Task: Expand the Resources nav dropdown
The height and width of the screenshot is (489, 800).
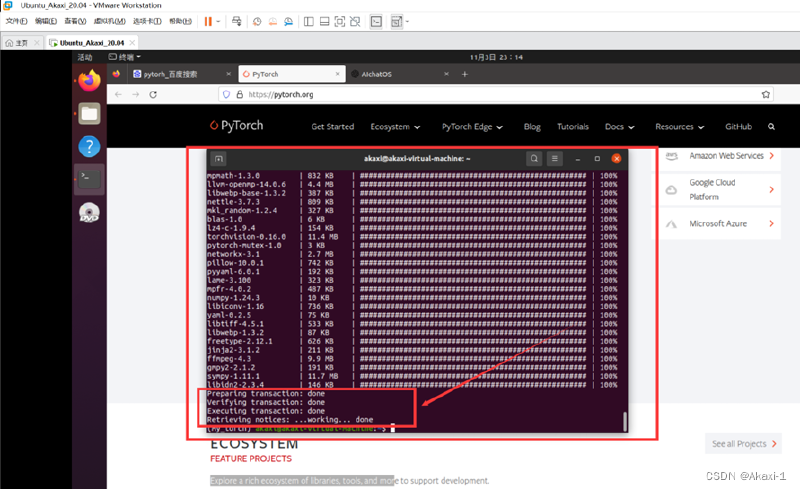Action: (x=680, y=127)
